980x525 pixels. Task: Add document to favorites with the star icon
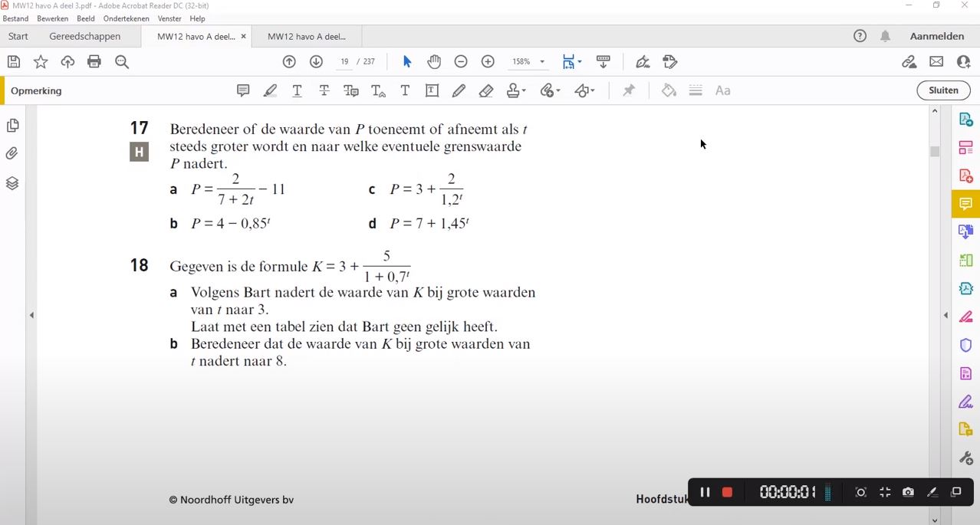coord(41,62)
